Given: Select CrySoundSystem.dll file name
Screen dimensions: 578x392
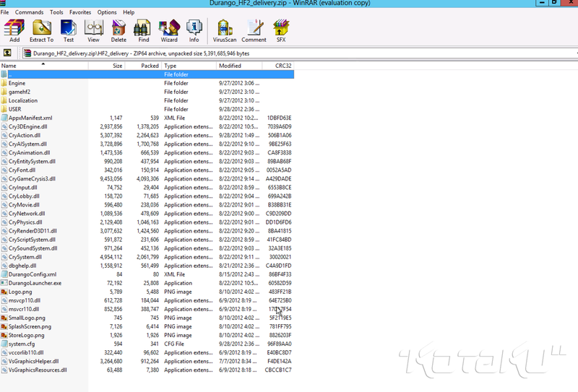Looking at the screenshot, I should pyautogui.click(x=33, y=248).
